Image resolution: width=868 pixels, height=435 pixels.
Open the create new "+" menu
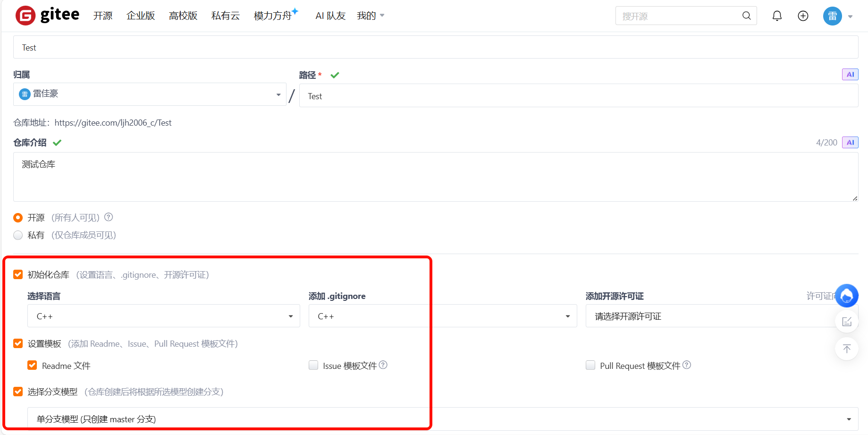tap(803, 16)
